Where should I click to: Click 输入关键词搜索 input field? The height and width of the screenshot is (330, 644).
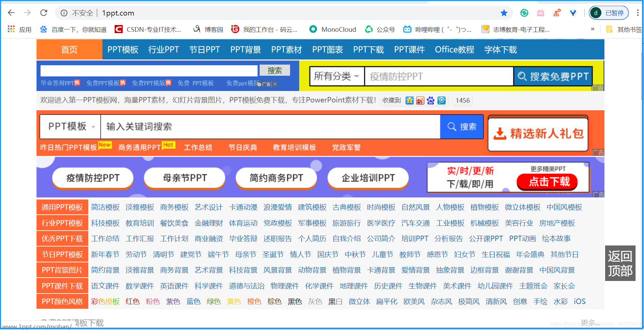[x=270, y=126]
